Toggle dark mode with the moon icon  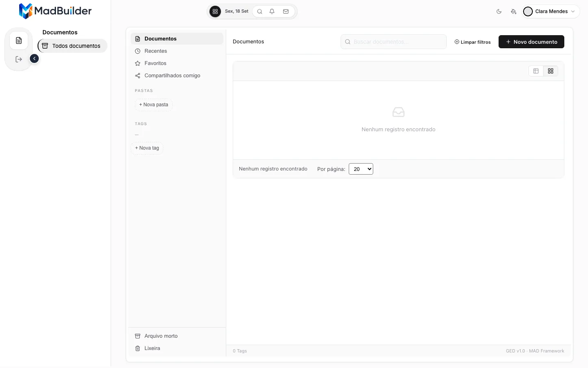(499, 11)
